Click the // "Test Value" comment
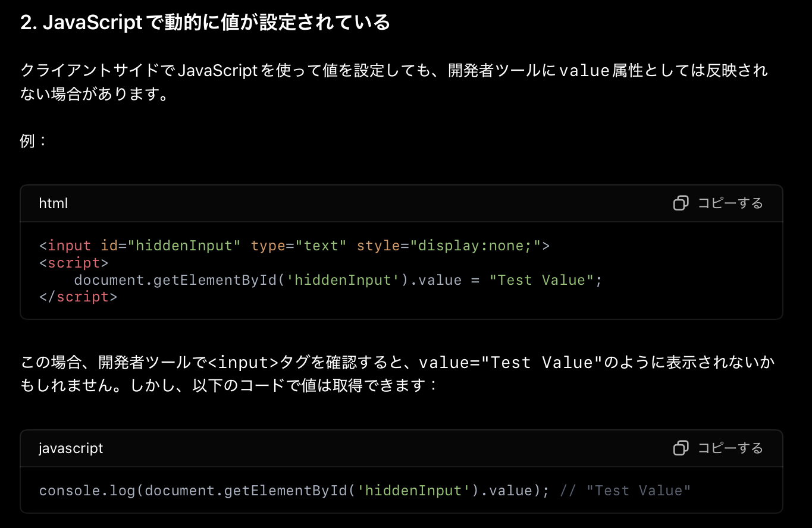Screen dimensions: 812x528 625,489
